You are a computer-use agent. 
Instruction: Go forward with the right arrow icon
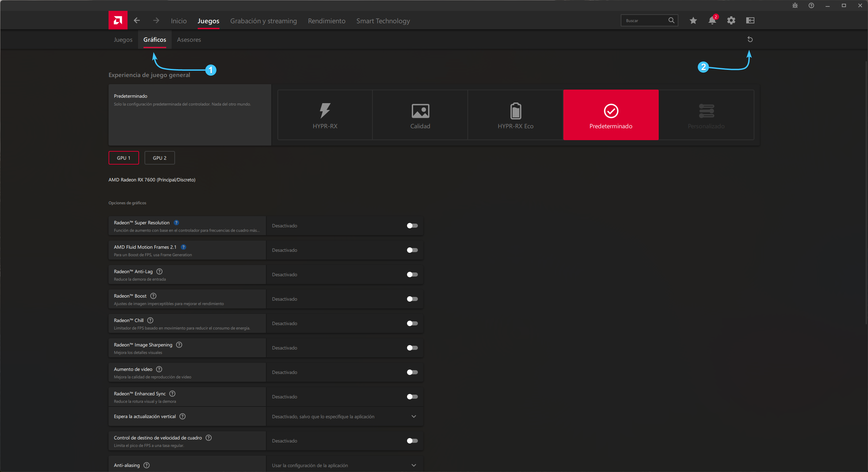[156, 20]
